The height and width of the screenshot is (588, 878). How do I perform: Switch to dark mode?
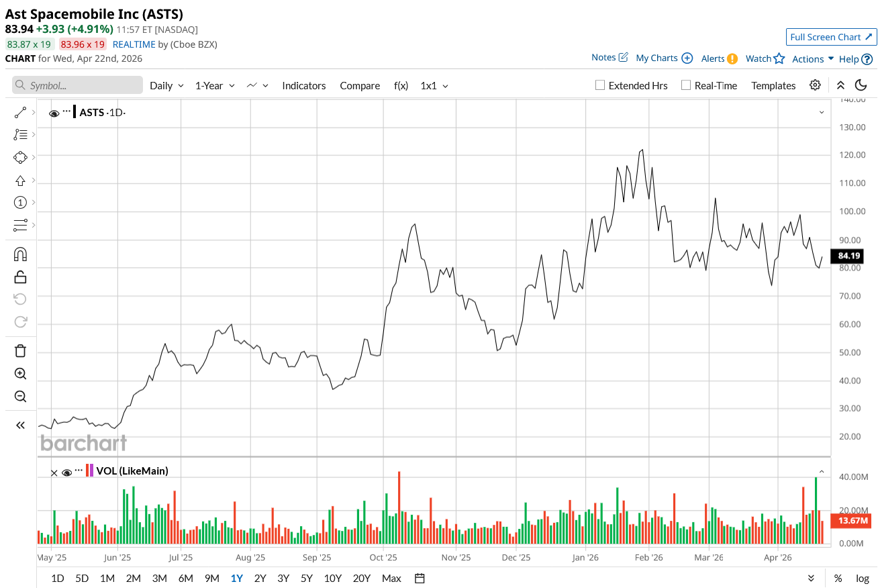click(861, 85)
